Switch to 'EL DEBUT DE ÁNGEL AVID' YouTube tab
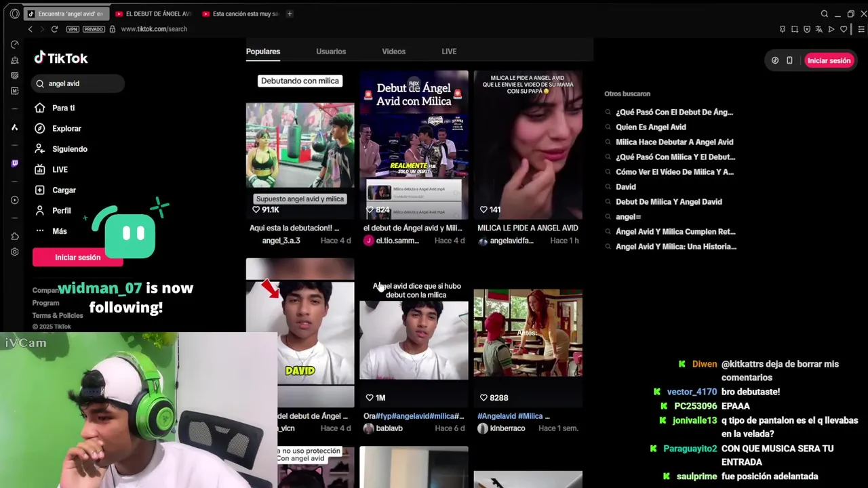868x488 pixels. click(x=153, y=14)
